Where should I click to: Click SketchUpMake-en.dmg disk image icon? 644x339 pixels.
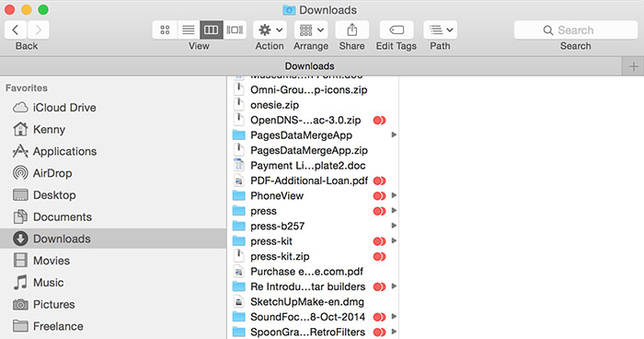pos(238,302)
